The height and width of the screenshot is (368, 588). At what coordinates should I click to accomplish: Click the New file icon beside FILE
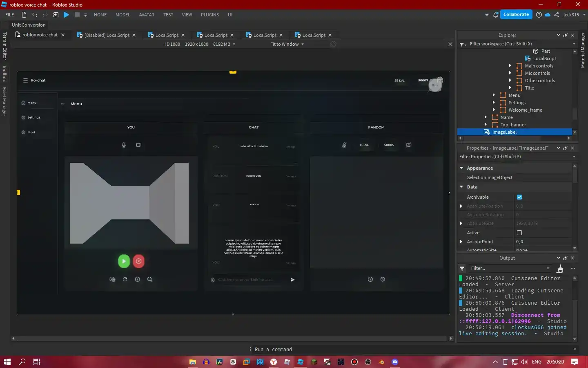click(x=24, y=15)
